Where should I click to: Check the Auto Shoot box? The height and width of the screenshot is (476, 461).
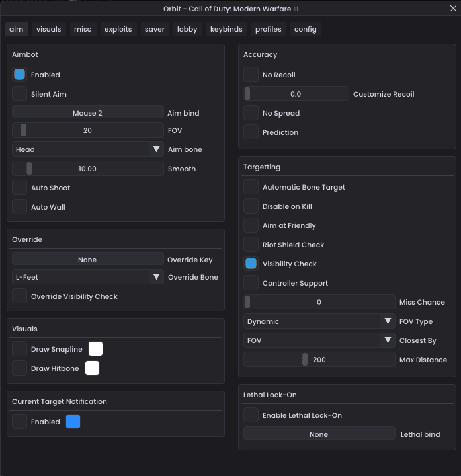(19, 188)
